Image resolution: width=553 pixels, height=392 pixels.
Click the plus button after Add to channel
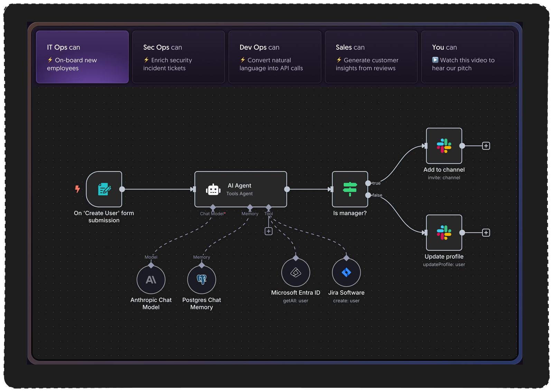click(x=486, y=146)
